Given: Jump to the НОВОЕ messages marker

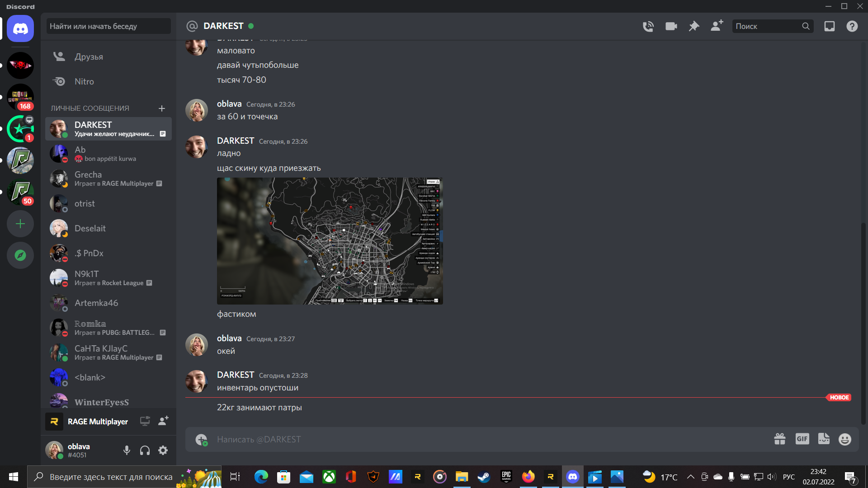Looking at the screenshot, I should tap(840, 398).
